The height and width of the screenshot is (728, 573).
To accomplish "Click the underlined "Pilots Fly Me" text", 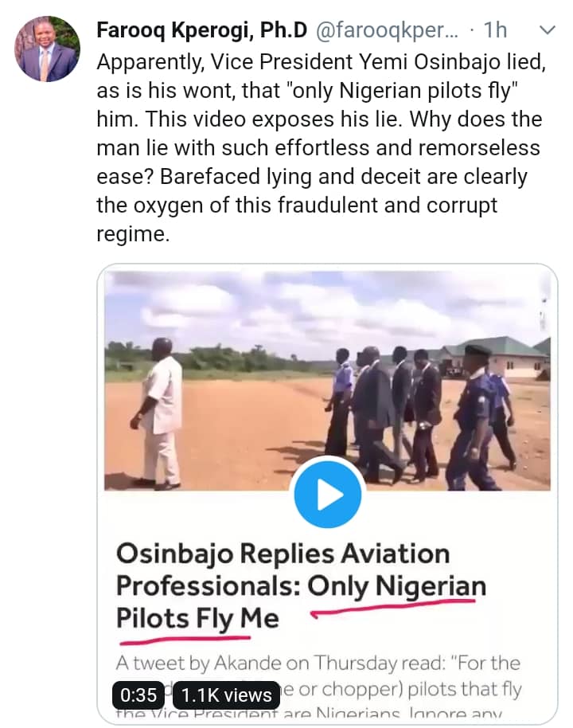I will pos(197,619).
